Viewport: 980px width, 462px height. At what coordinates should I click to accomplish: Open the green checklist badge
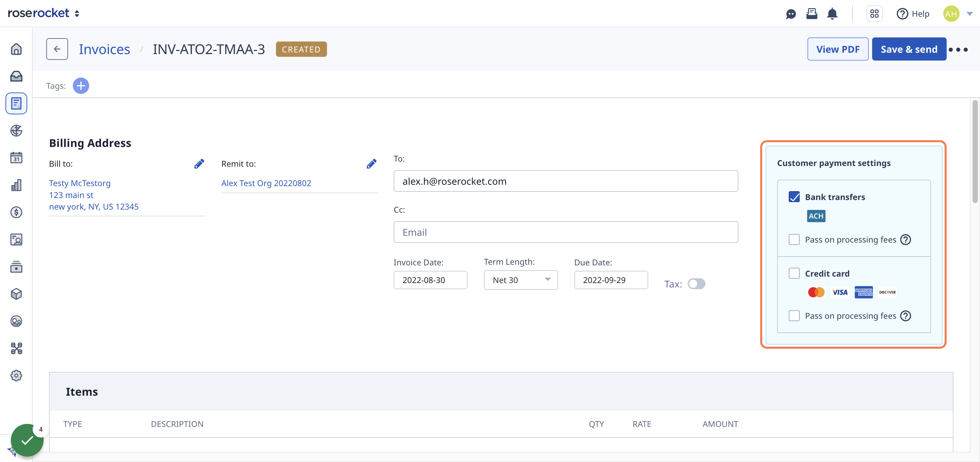click(27, 440)
